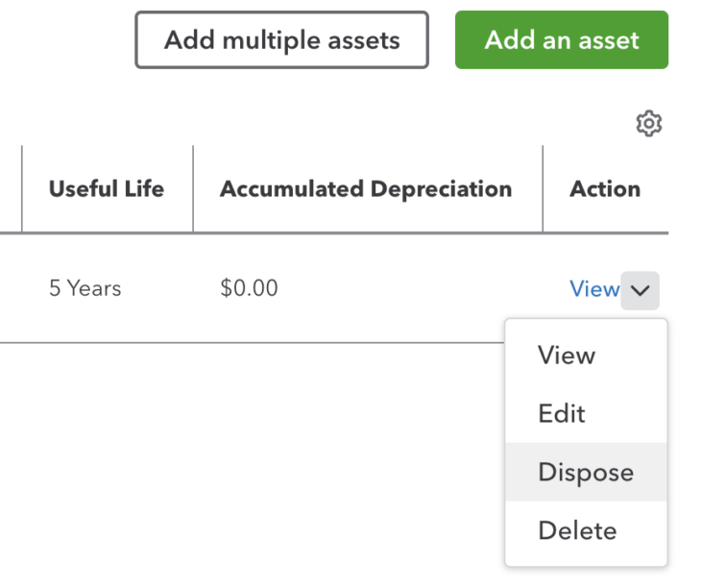Sort by the Useful Life column header

click(107, 188)
